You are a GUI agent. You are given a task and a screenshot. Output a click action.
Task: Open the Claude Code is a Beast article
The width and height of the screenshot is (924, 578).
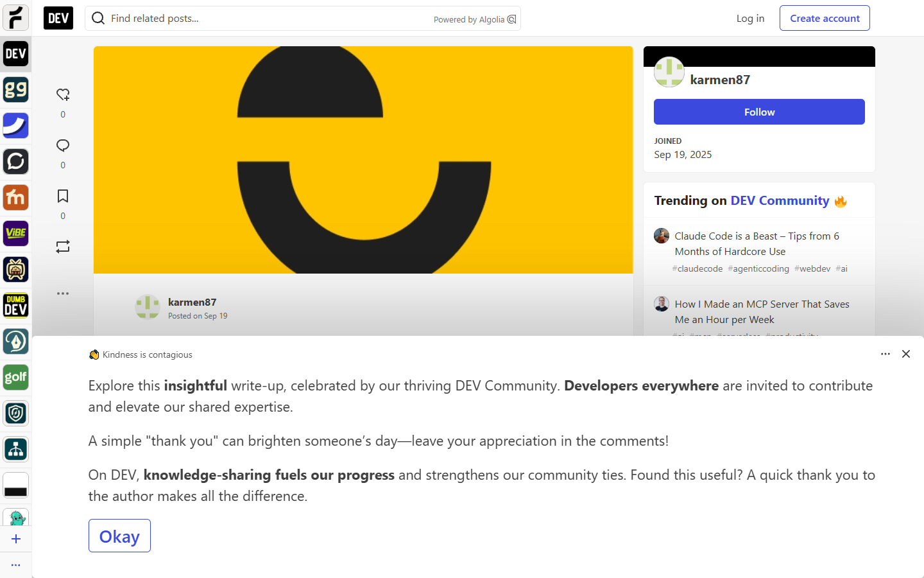click(x=757, y=244)
